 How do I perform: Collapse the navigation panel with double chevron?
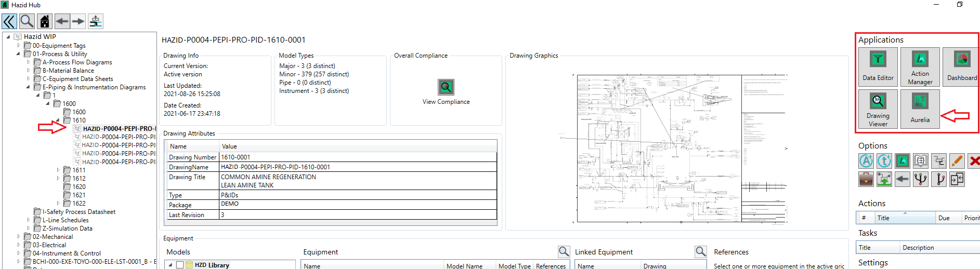click(9, 21)
